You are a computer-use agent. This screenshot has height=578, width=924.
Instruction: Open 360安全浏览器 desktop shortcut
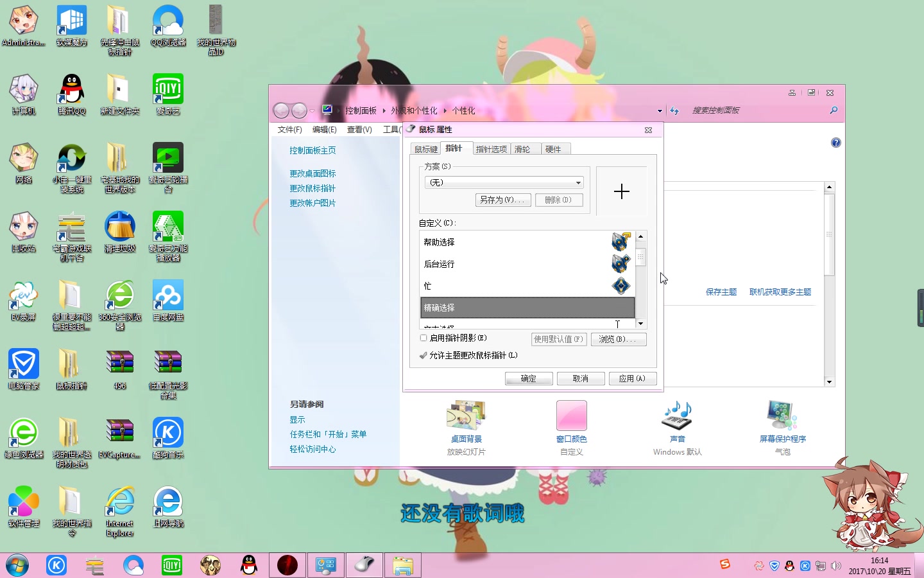click(x=120, y=305)
